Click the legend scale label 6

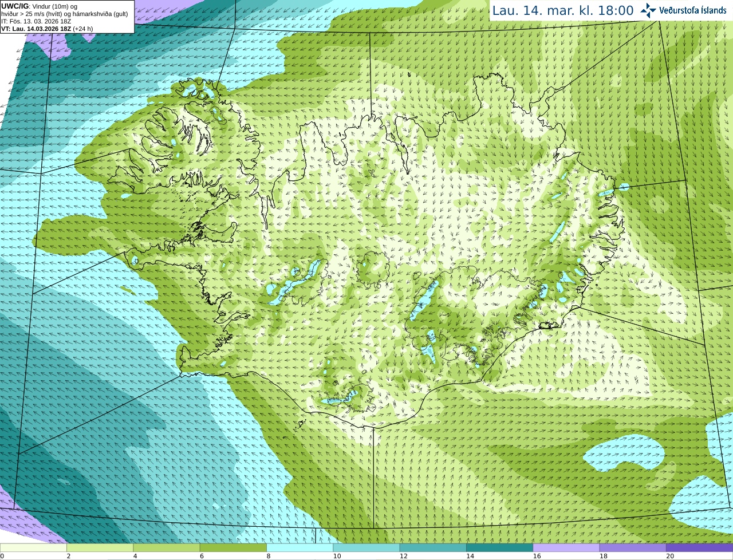point(202,556)
